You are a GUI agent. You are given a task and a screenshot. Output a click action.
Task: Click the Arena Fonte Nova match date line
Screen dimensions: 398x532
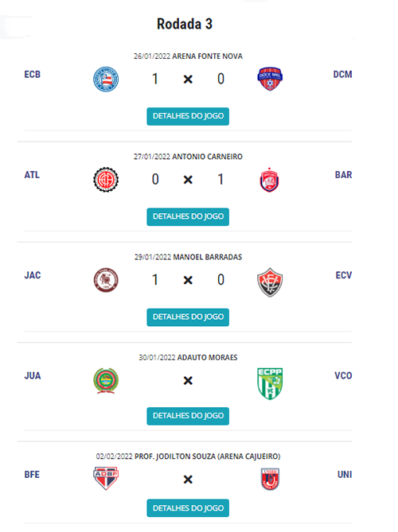[188, 56]
